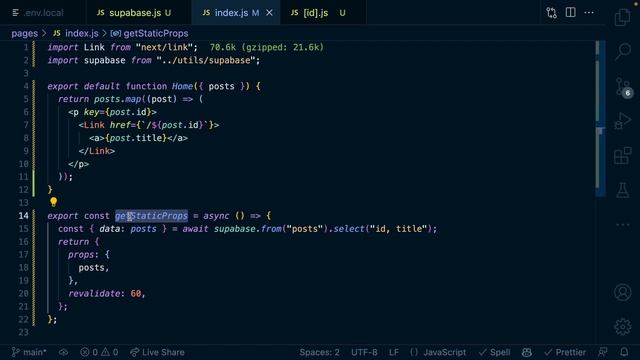Click the Prettier status item
Screen dimensions: 640x360
point(565,352)
